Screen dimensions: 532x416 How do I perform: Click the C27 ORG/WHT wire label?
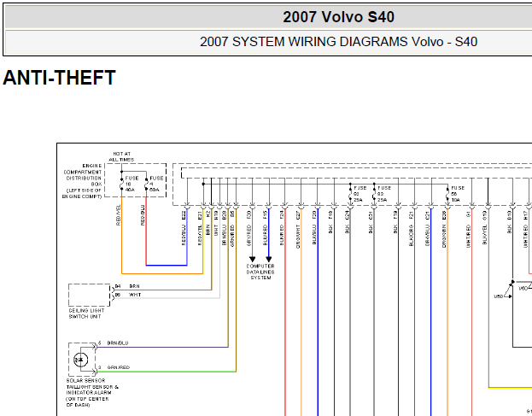point(297,230)
